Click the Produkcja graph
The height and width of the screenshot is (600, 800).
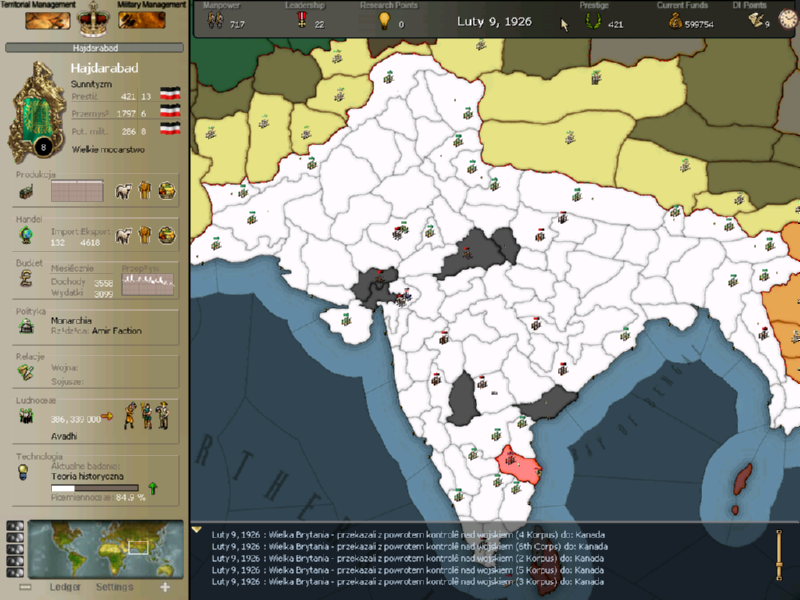77,191
